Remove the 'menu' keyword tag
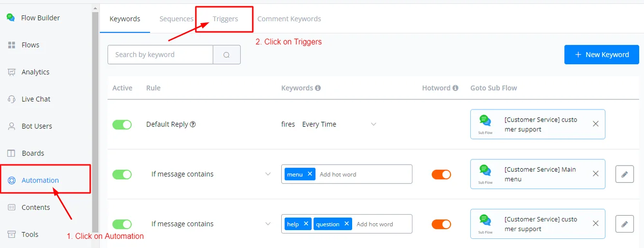Image resolution: width=644 pixels, height=248 pixels. (x=310, y=174)
